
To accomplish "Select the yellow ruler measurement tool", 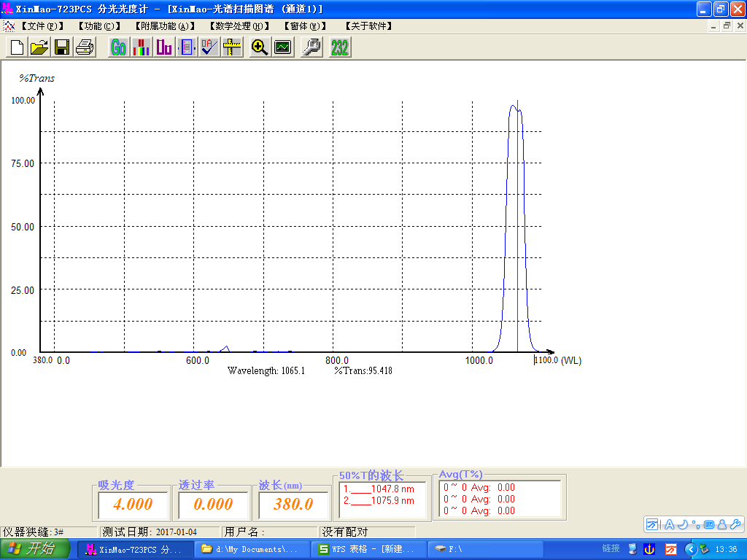I will pos(231,47).
